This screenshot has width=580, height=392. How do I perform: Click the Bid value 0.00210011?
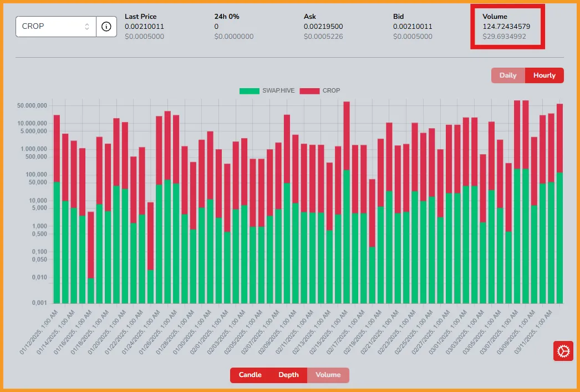413,27
